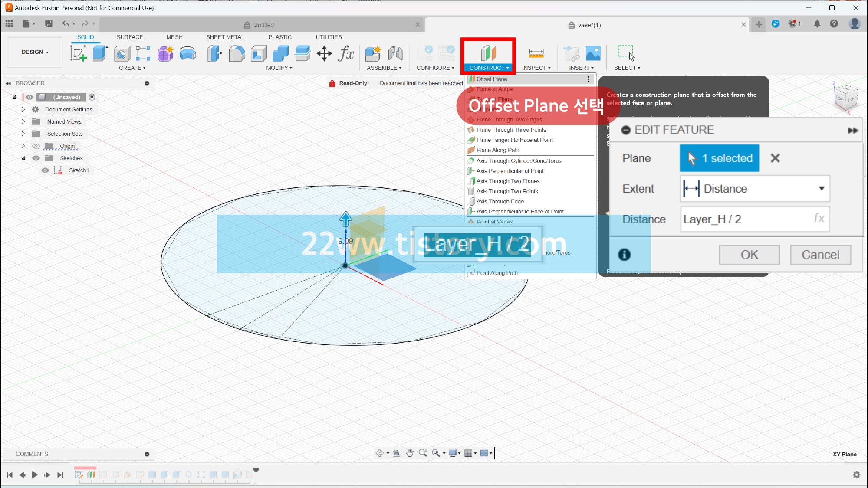Click the Save icon in top bar
868x488 pixels.
point(49,24)
